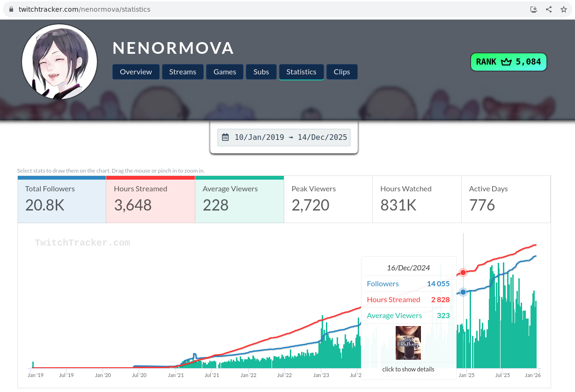Screen dimensions: 575x392
Task: Enable Peak Viewers stat on the chart
Action: pos(328,199)
